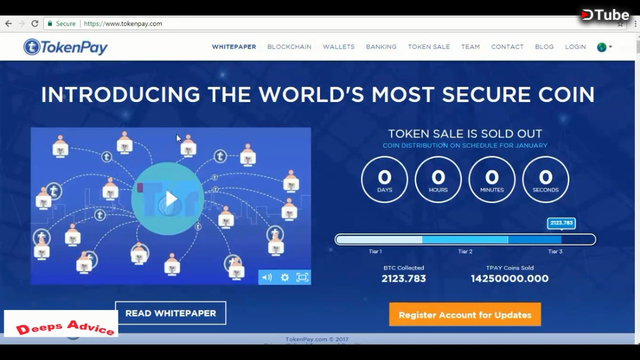Go to the Blog page
This screenshot has height=360, width=640.
pyautogui.click(x=544, y=47)
